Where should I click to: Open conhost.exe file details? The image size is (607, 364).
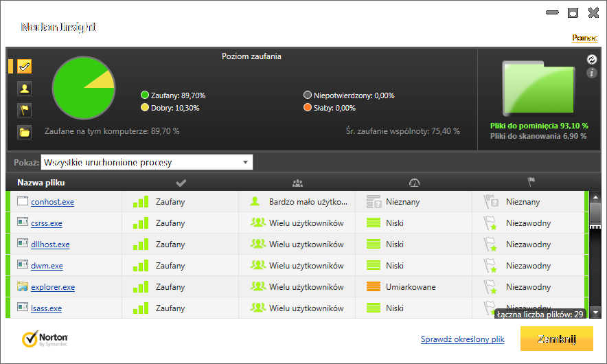point(52,202)
